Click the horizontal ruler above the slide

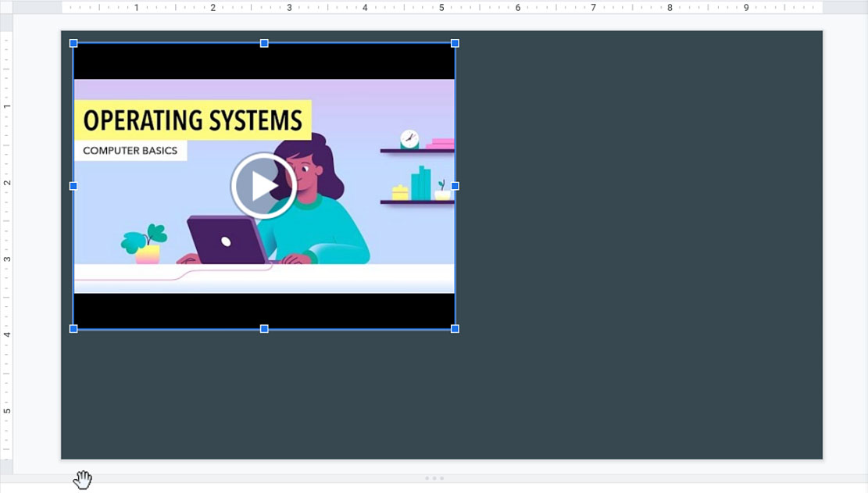pyautogui.click(x=313, y=7)
